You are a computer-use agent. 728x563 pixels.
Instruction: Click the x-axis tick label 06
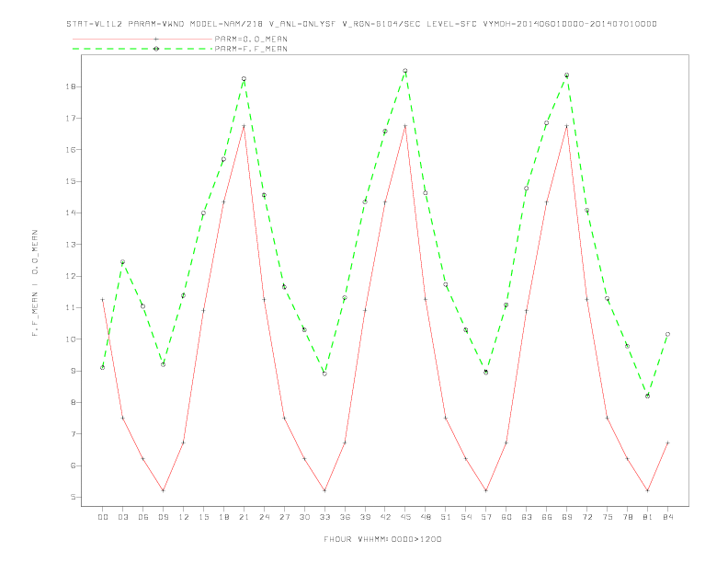click(143, 517)
